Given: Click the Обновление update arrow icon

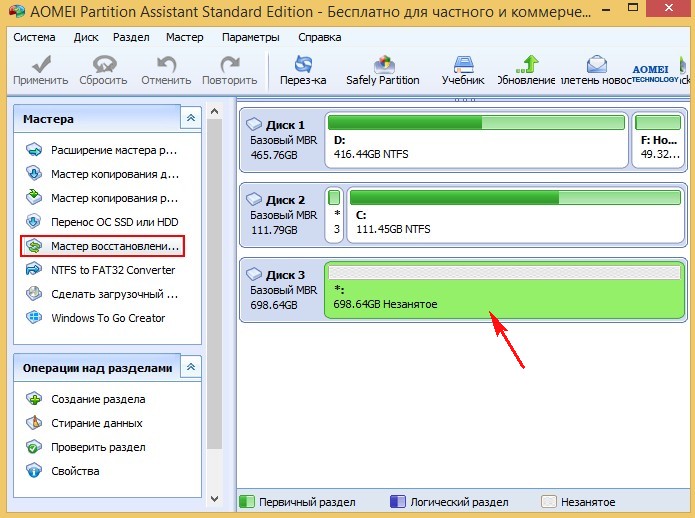Looking at the screenshot, I should click(527, 65).
